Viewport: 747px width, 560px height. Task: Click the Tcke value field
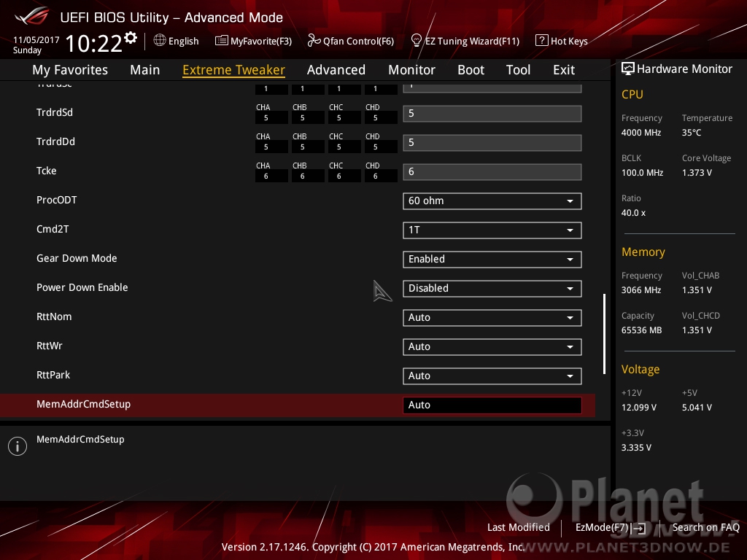(492, 172)
